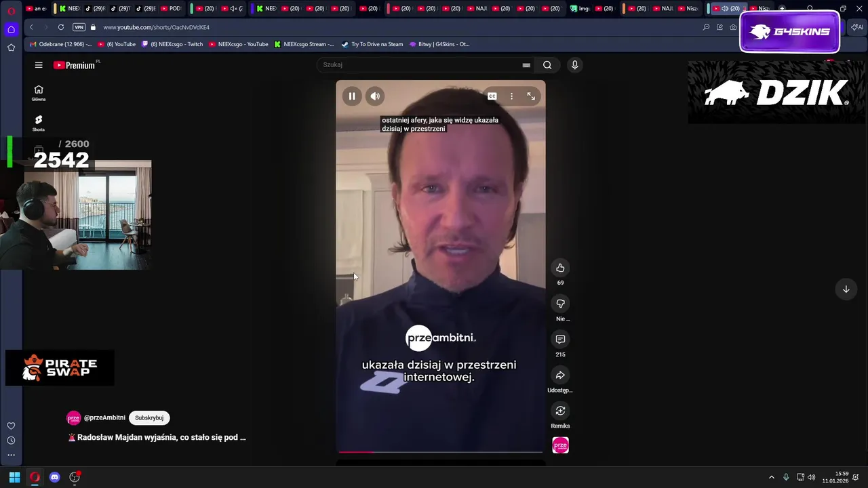Open the Short's three-dot options menu
Screen dimensions: 868x488
point(511,96)
